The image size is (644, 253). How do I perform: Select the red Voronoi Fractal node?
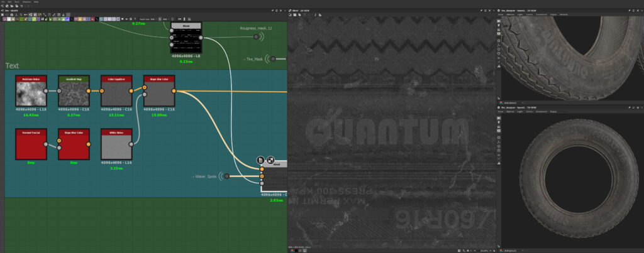pyautogui.click(x=31, y=144)
